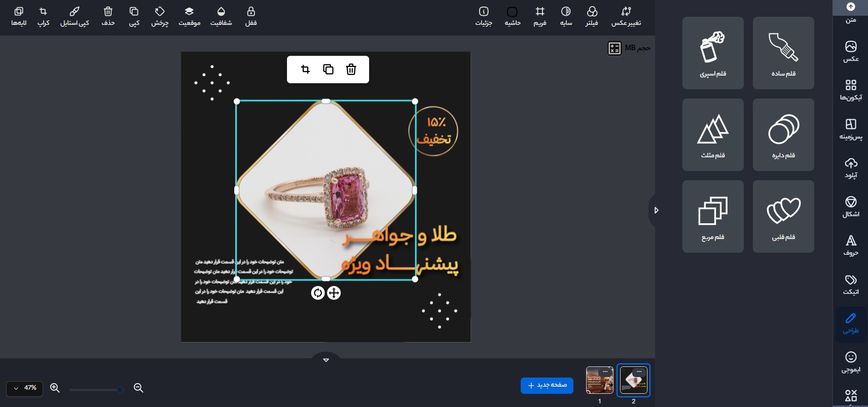Open the Shapes (اشکال) sidebar tab
The width and height of the screenshot is (868, 407).
[851, 207]
